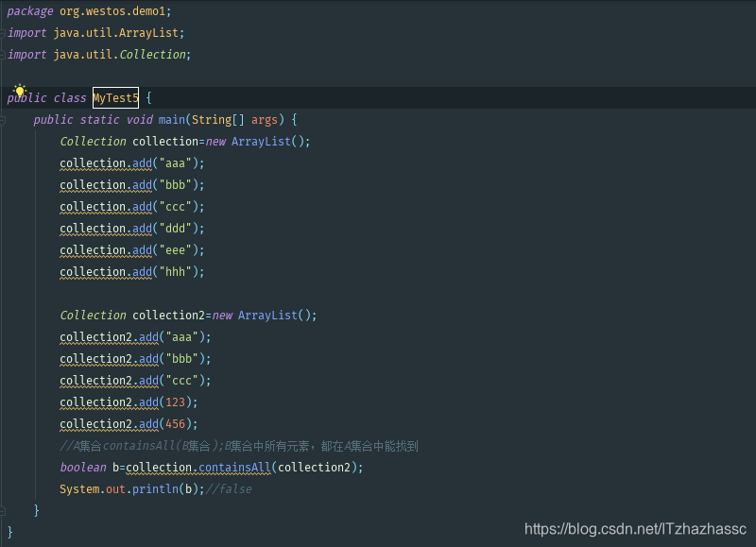The height and width of the screenshot is (547, 756).
Task: Click the collection.add("ddd") line
Action: point(132,229)
